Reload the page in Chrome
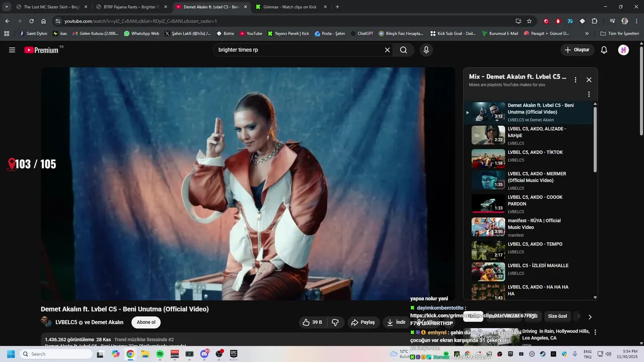The height and width of the screenshot is (362, 644). pos(31,21)
